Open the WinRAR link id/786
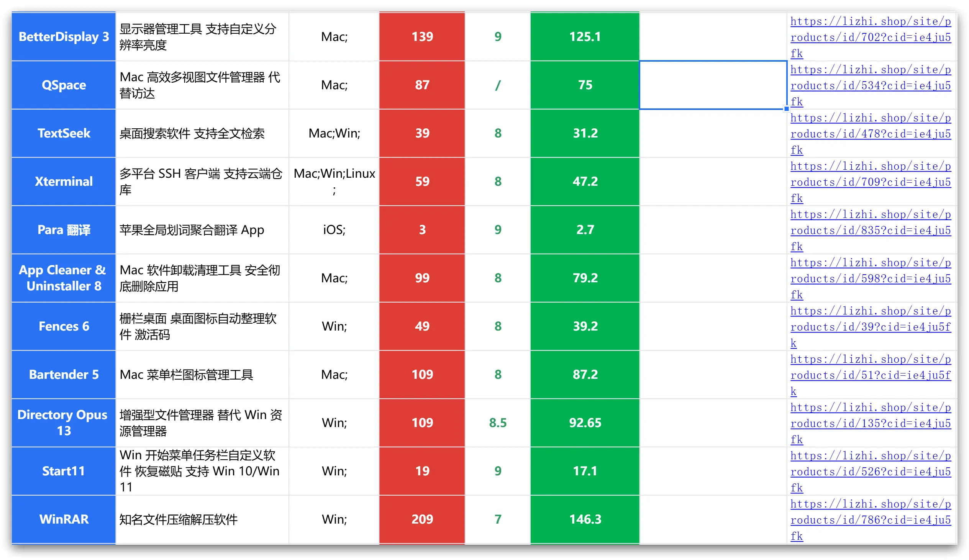The width and height of the screenshot is (969, 560). 871,519
